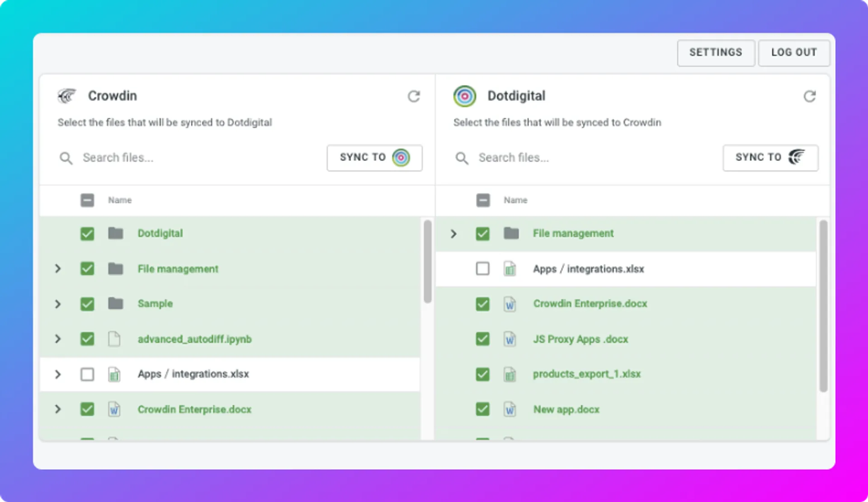The image size is (868, 502).
Task: Uncheck the Dotdigital folder checkbox
Action: (87, 234)
